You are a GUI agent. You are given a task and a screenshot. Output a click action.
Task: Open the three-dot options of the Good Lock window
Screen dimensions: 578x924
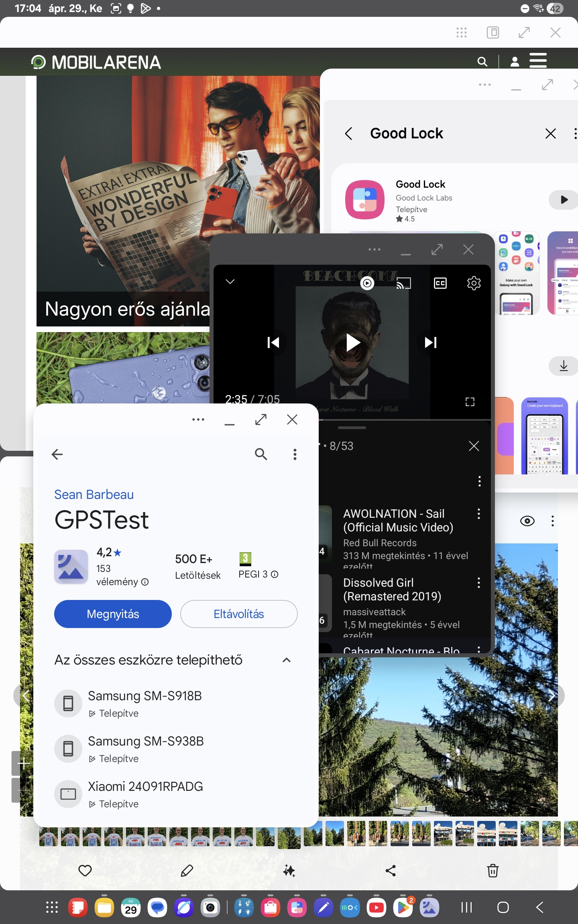tap(485, 85)
